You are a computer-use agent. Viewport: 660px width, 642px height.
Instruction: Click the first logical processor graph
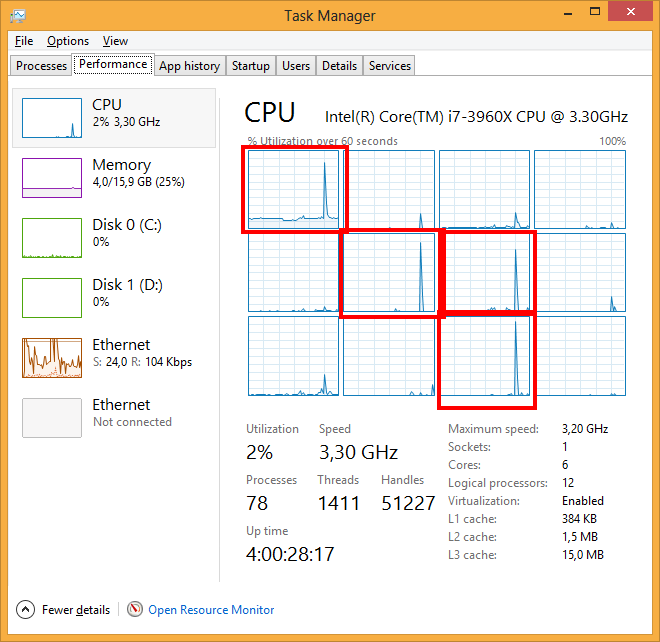tap(294, 188)
